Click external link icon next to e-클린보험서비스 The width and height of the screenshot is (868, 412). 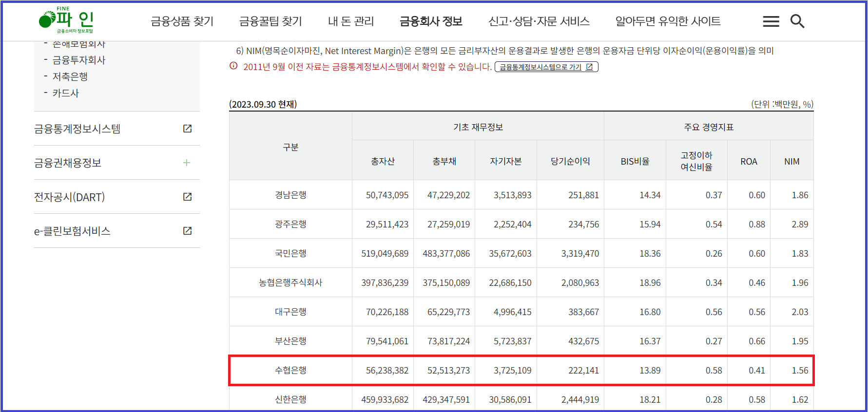pos(187,231)
